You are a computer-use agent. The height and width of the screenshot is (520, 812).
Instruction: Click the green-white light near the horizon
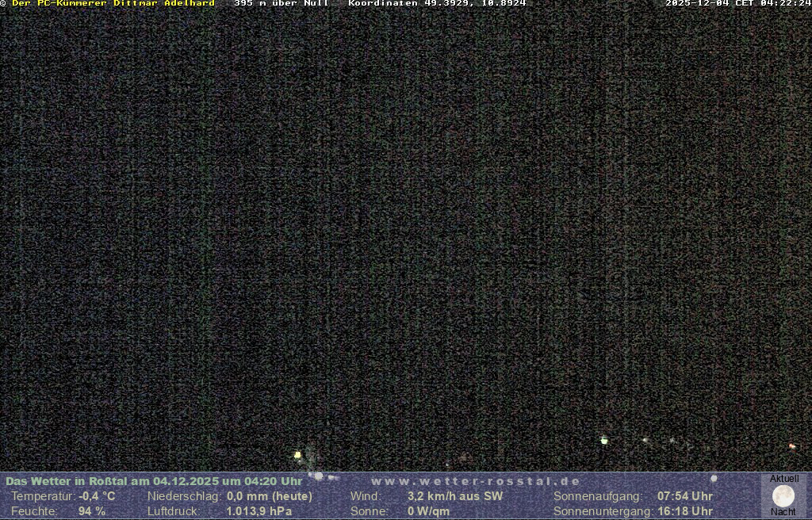(x=604, y=440)
